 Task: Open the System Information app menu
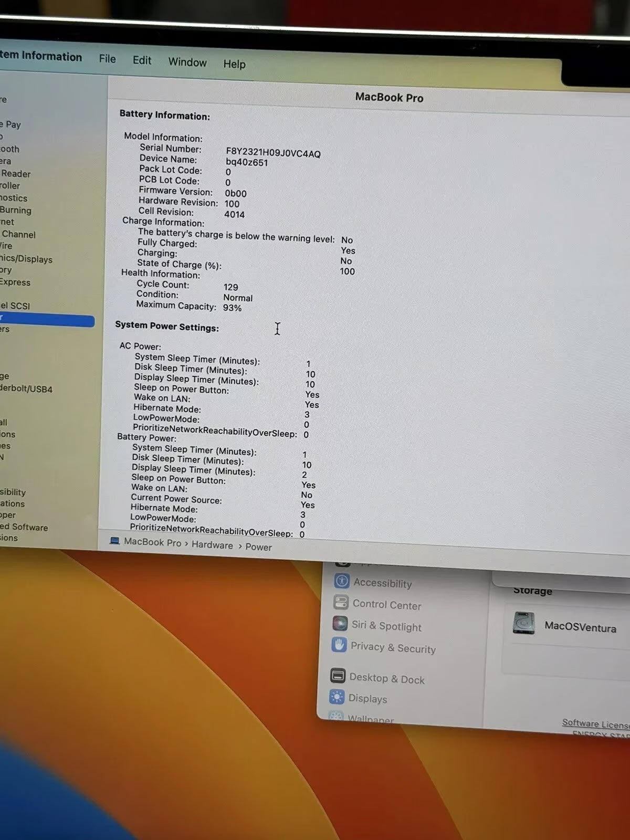pyautogui.click(x=41, y=56)
